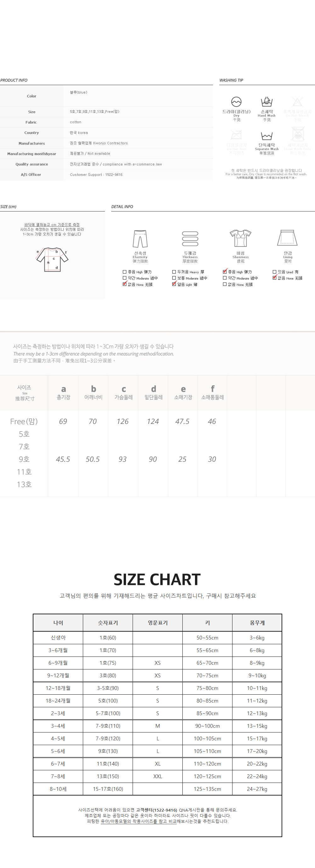Click the underlined cm measurement note
This screenshot has height=868, width=315.
point(52,224)
